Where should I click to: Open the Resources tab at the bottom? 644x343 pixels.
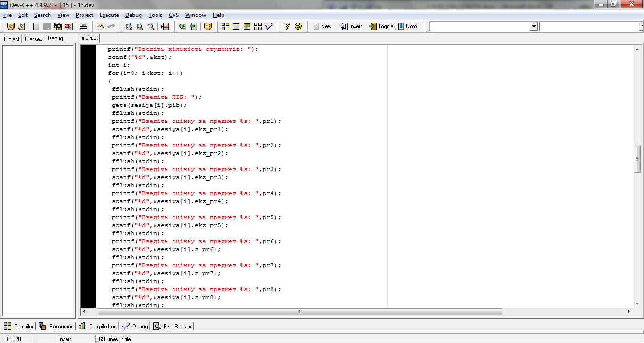56,326
